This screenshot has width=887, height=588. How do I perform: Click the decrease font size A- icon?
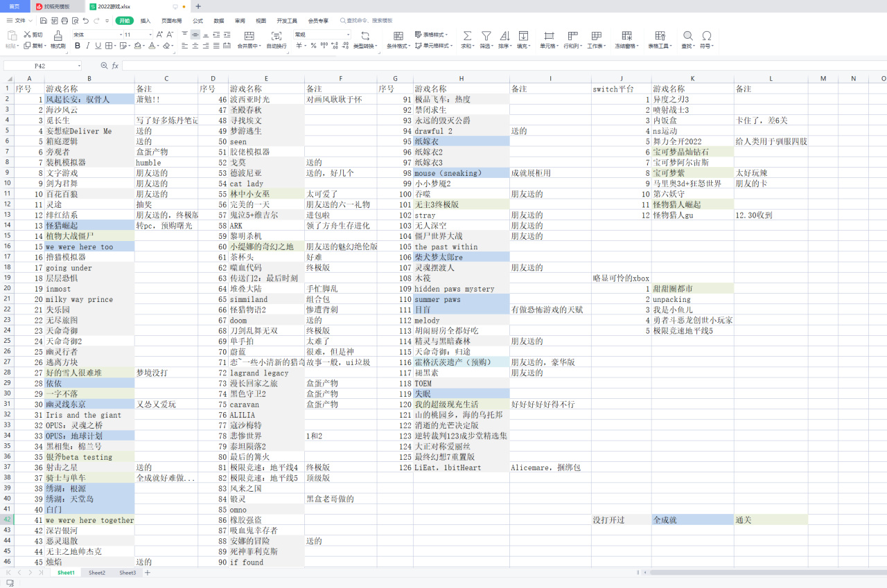[170, 35]
